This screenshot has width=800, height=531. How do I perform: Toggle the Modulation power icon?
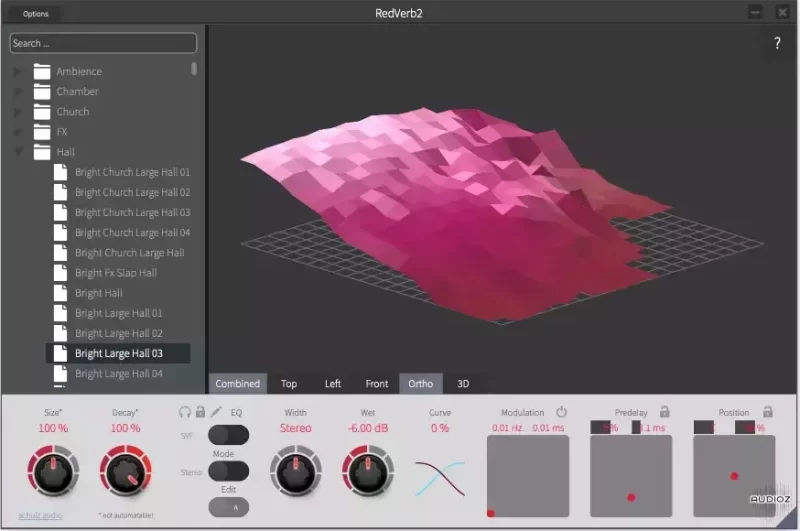pyautogui.click(x=561, y=412)
